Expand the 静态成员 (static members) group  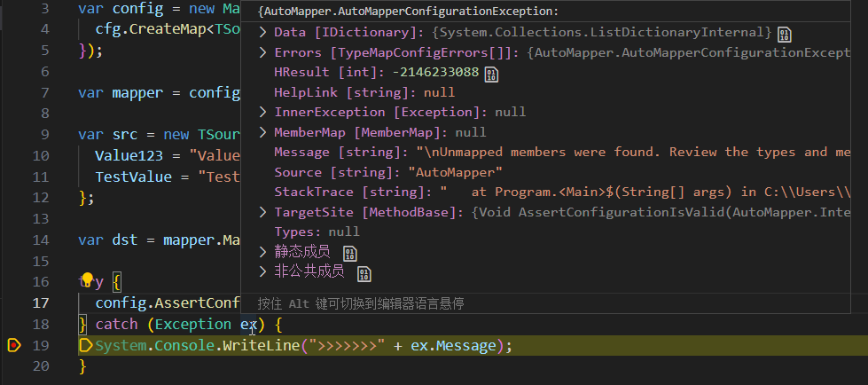263,252
